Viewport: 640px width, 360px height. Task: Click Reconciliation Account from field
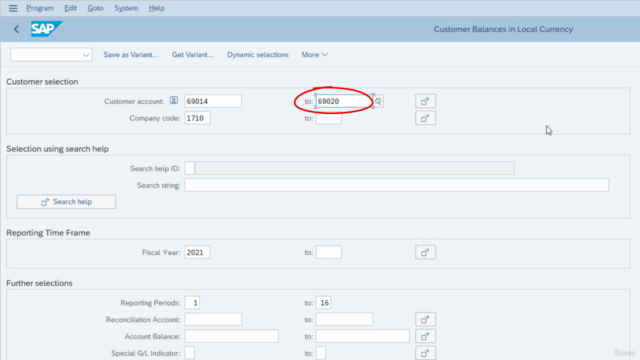tap(213, 320)
